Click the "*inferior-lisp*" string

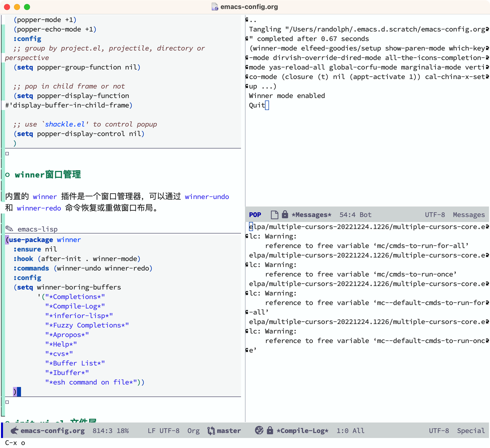pos(79,316)
